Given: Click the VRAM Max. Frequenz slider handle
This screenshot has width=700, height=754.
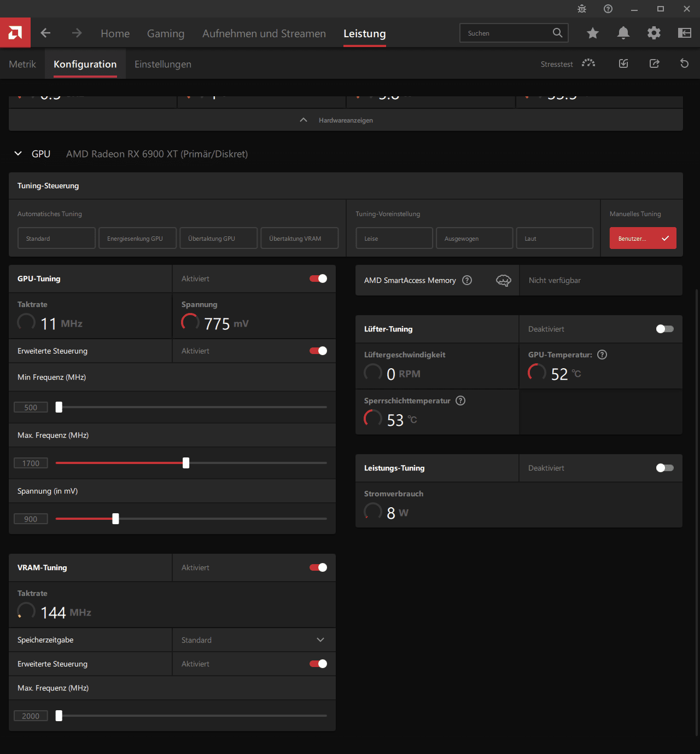Looking at the screenshot, I should (x=59, y=716).
